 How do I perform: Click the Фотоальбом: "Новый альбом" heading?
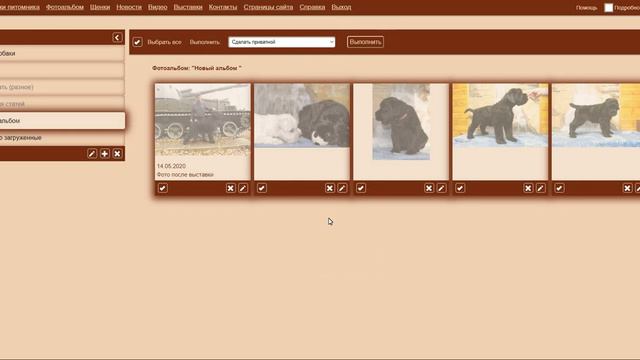(x=197, y=68)
